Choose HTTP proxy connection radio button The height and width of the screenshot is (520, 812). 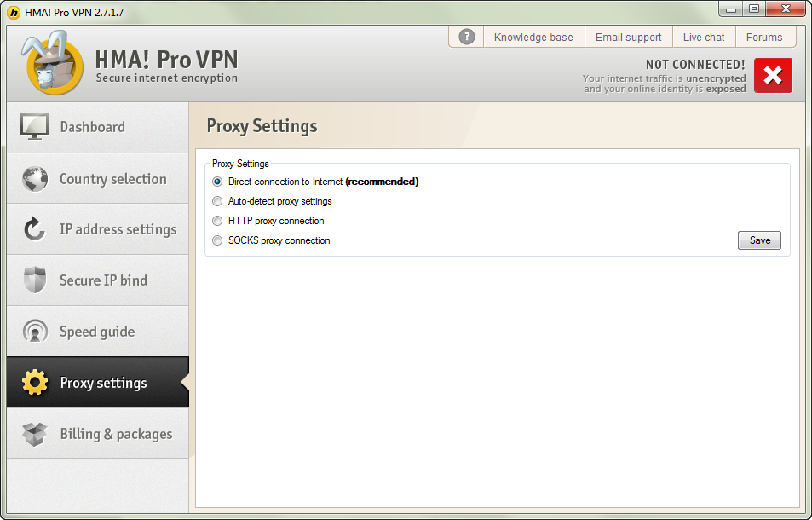coord(217,221)
